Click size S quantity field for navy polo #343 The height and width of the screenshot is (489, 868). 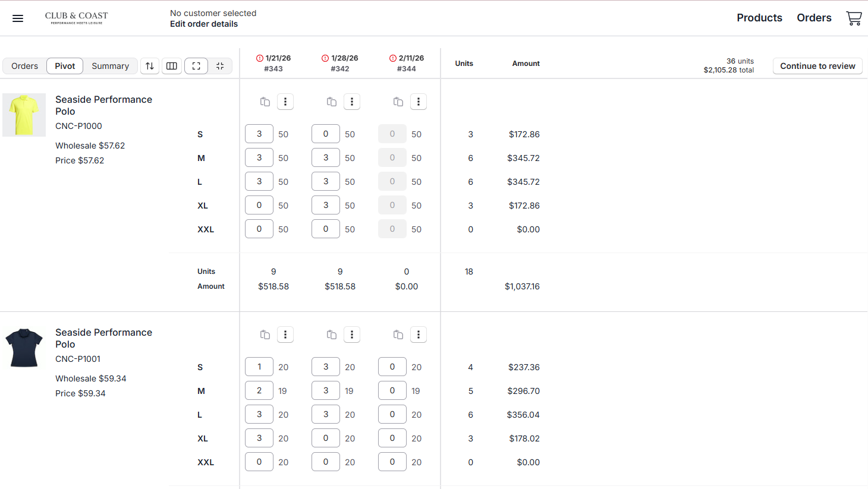coord(259,367)
